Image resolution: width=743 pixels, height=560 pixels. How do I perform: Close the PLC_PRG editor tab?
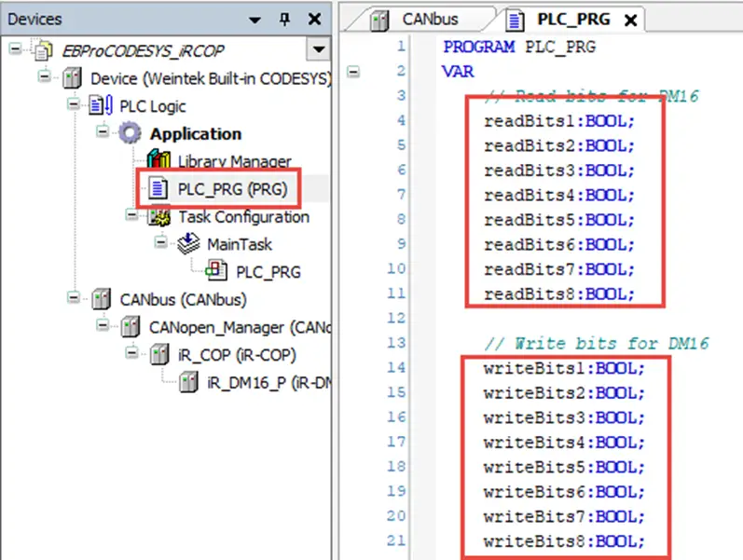(631, 20)
